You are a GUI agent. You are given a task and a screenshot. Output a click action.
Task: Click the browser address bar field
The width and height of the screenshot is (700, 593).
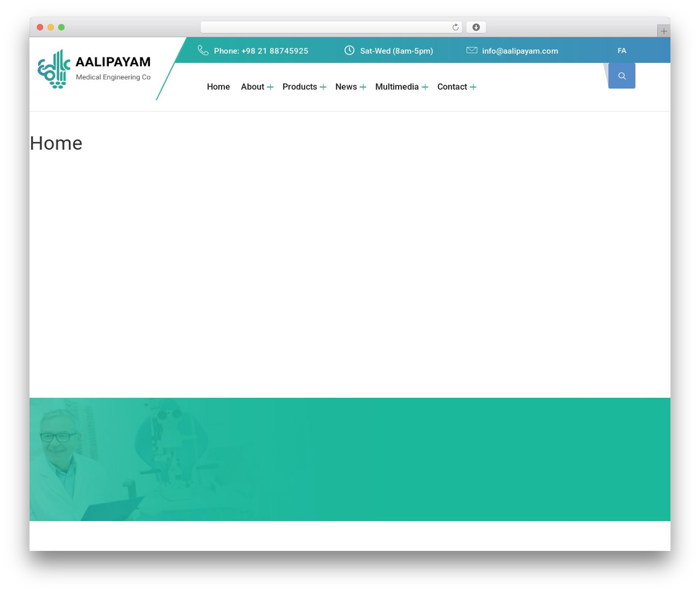(x=331, y=27)
